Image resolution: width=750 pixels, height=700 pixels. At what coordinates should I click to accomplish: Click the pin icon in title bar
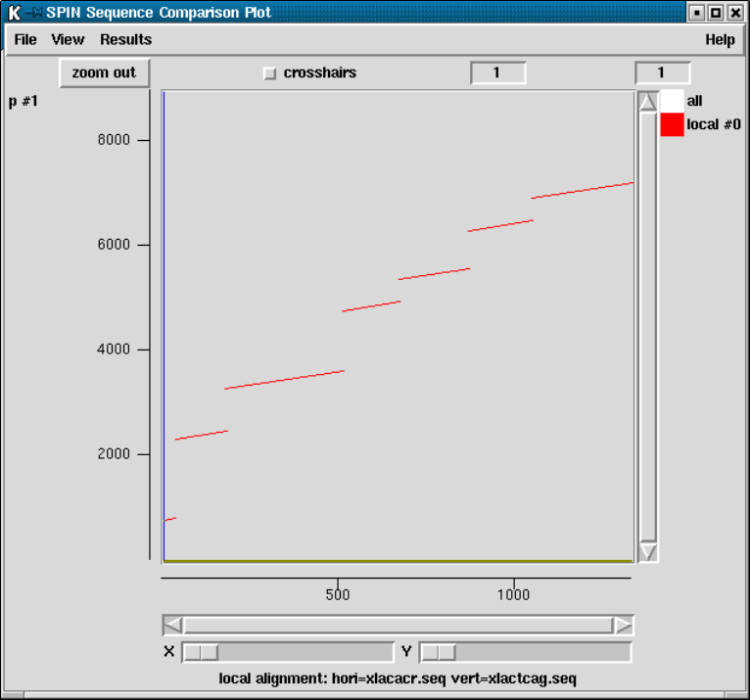34,13
